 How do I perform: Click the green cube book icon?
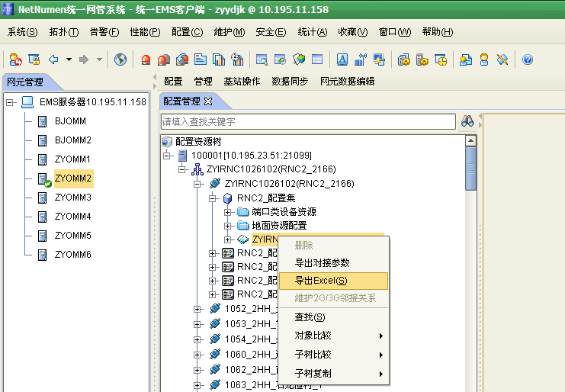tap(299, 59)
